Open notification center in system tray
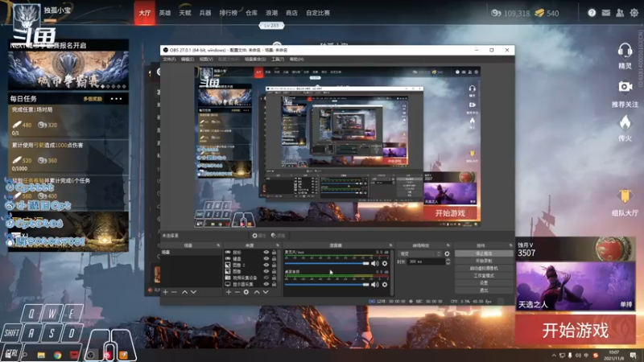 (x=634, y=355)
